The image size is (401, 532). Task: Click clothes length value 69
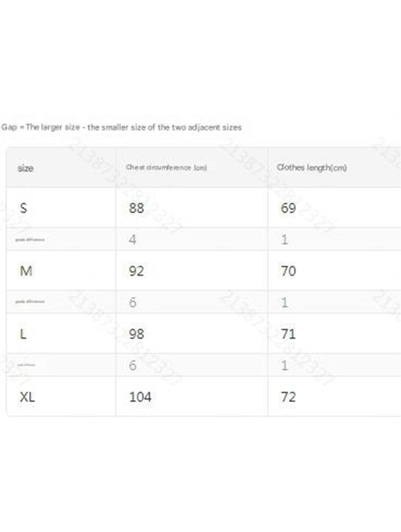tap(288, 208)
